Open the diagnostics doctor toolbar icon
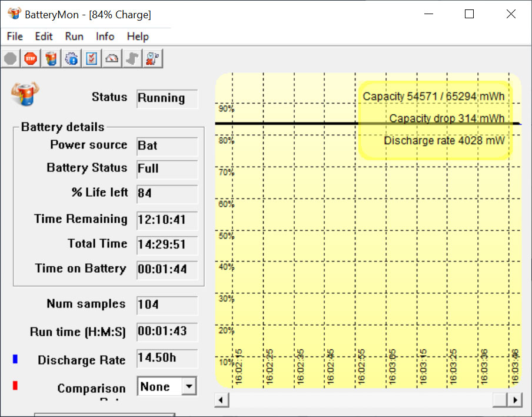 [x=152, y=59]
